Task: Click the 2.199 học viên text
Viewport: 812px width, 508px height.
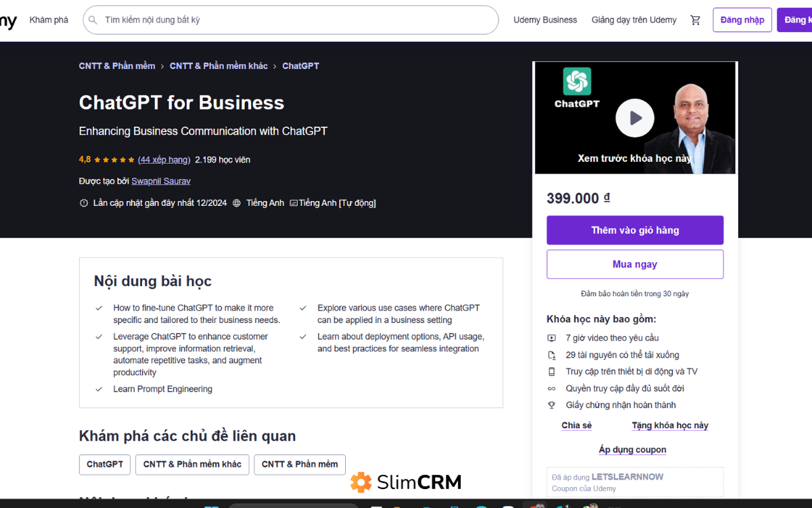Action: [x=223, y=160]
